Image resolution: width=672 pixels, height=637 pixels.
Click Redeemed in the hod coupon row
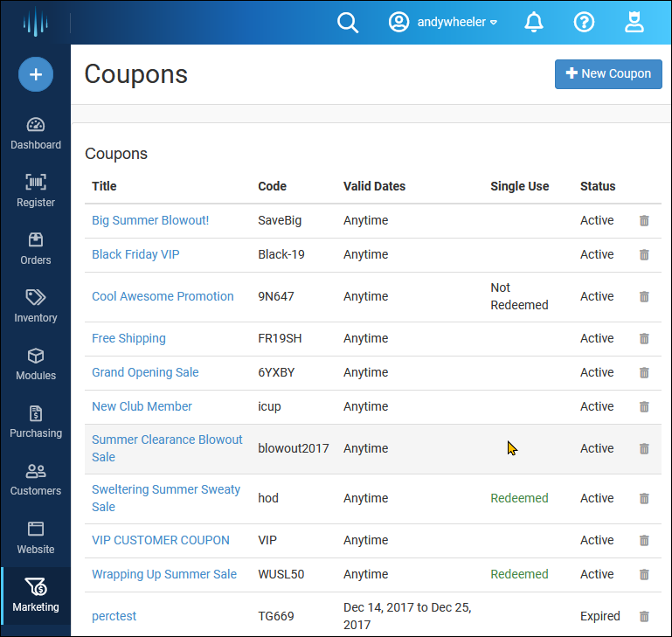click(x=519, y=498)
